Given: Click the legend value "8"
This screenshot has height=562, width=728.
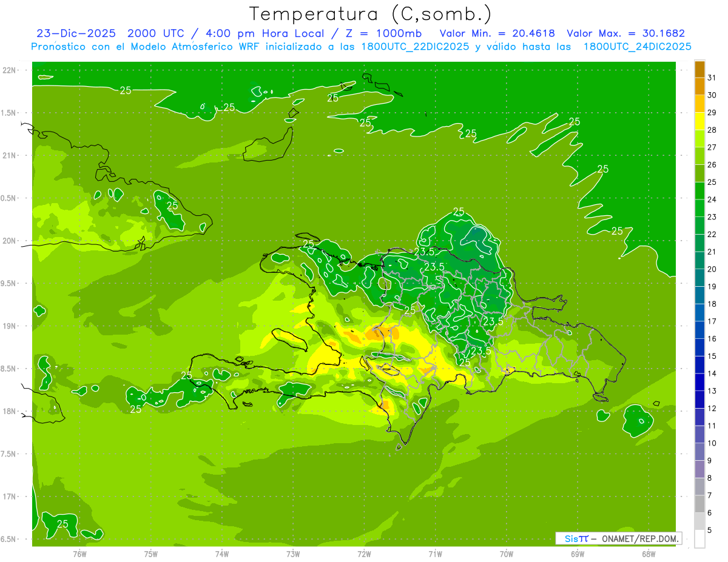Looking at the screenshot, I should (710, 478).
